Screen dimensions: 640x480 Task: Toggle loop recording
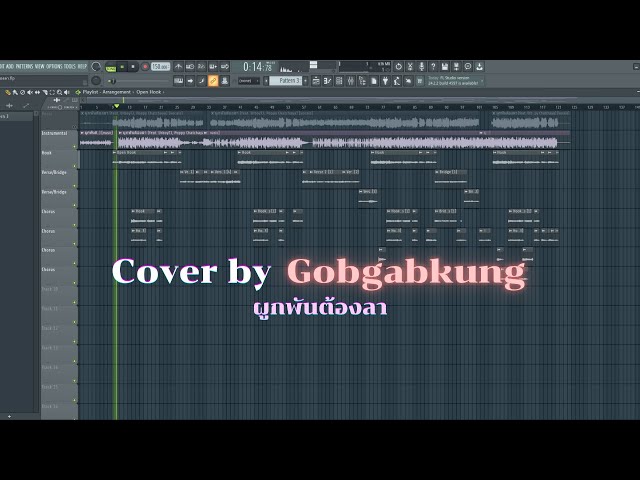[x=225, y=67]
